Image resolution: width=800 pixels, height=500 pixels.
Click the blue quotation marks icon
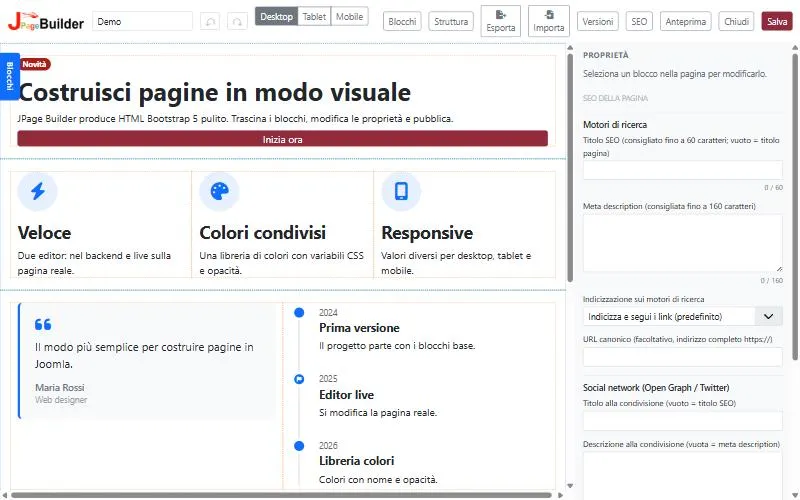[43, 324]
